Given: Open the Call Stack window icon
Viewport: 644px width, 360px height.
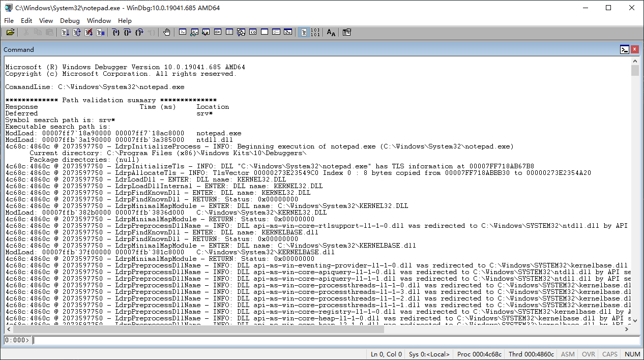Looking at the screenshot, I should 241,32.
